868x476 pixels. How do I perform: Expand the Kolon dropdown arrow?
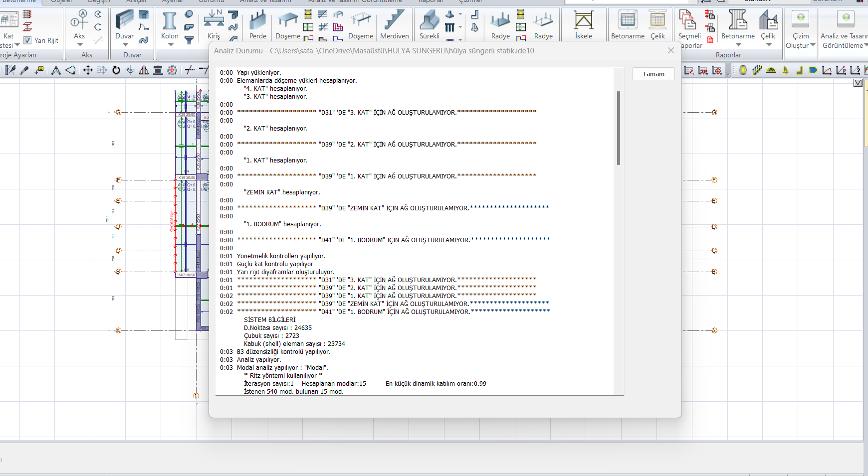pyautogui.click(x=170, y=45)
